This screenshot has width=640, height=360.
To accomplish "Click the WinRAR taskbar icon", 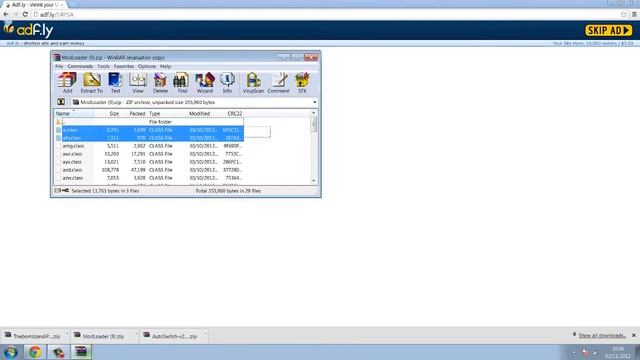I will click(81, 352).
